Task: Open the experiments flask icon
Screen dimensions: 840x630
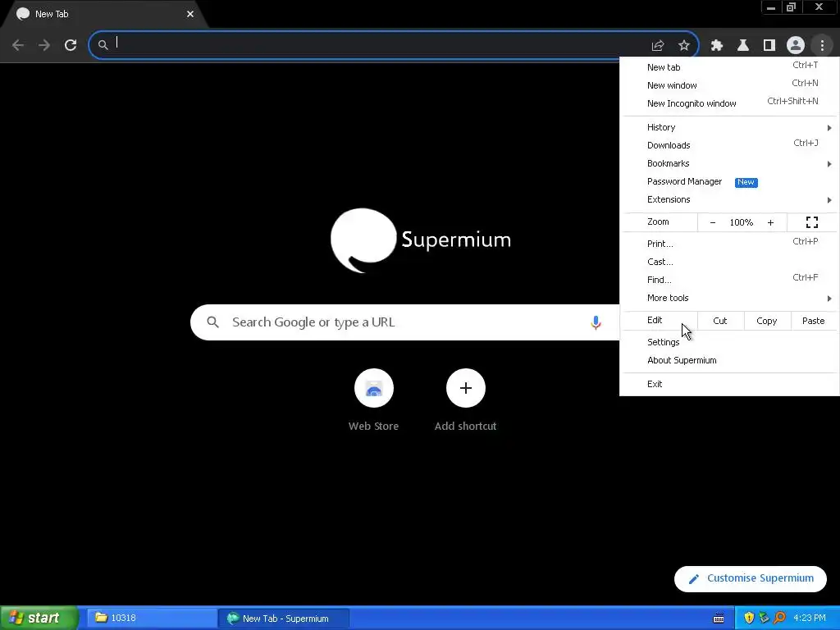Action: (743, 46)
